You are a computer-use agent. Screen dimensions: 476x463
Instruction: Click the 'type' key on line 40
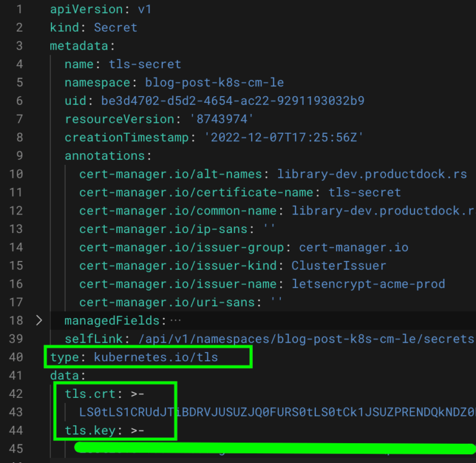(64, 357)
